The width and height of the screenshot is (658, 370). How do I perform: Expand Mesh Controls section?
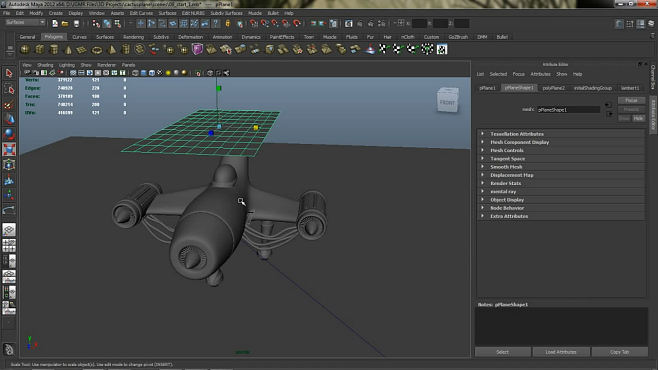tap(561, 150)
